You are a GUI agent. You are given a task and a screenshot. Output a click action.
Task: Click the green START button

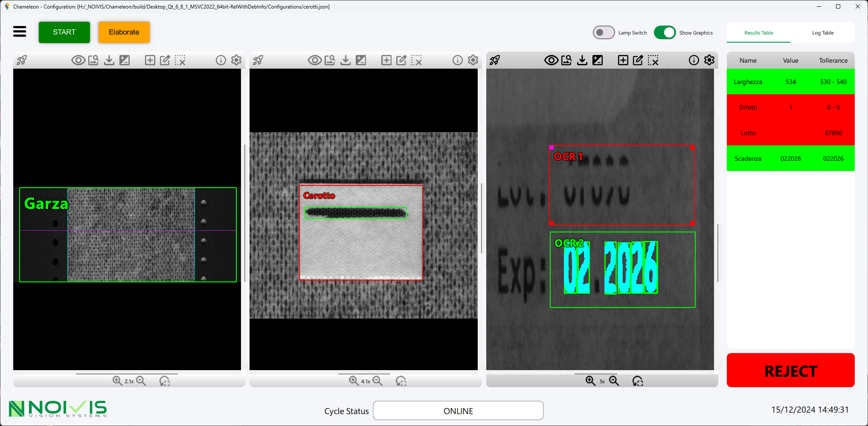click(64, 32)
